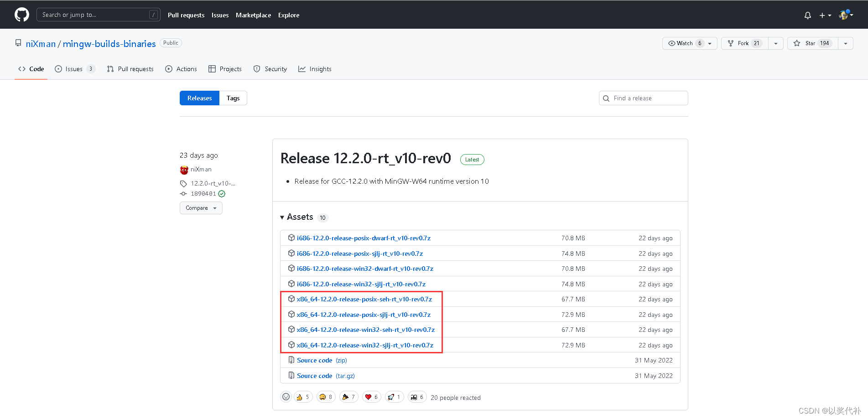The height and width of the screenshot is (419, 868).
Task: Download i686-12.2.0-release-win32-sjlj-rt_v10-rev0.7z
Action: 361,284
